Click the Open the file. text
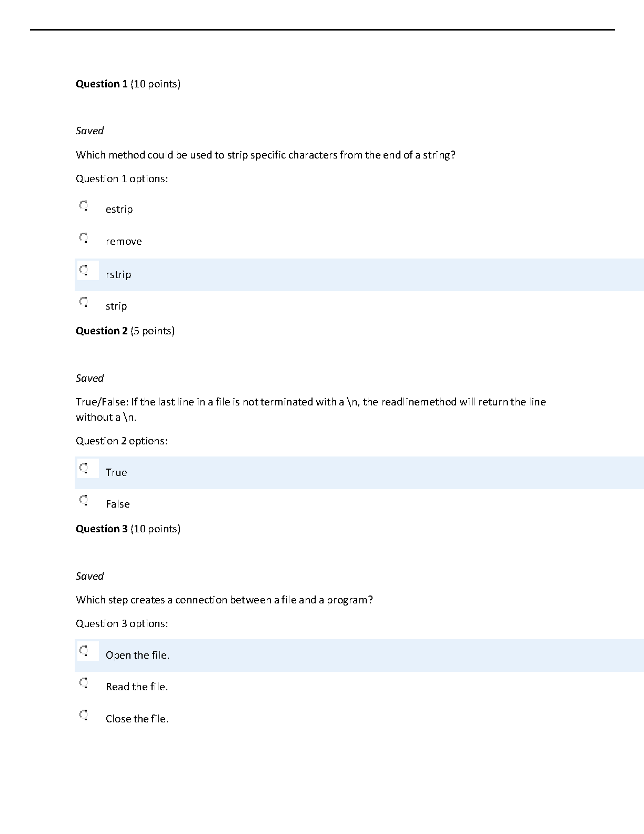This screenshot has width=644, height=834. [x=138, y=656]
